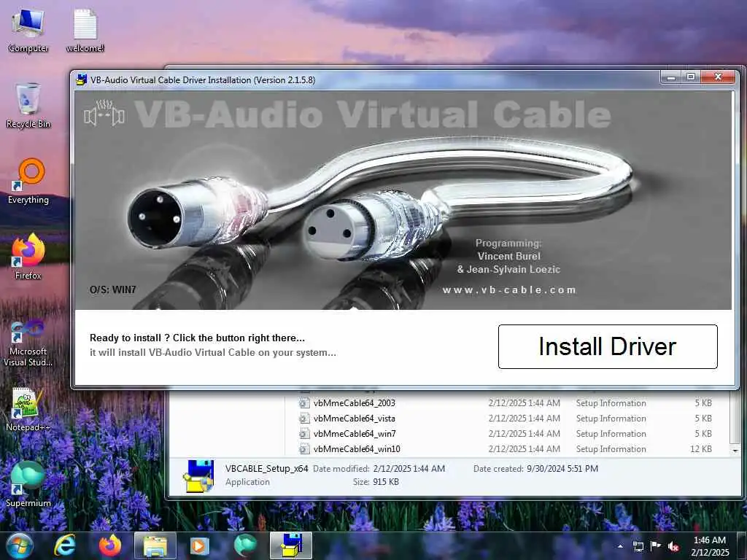Open the Computer desktop icon
The width and height of the screenshot is (747, 560).
click(28, 31)
